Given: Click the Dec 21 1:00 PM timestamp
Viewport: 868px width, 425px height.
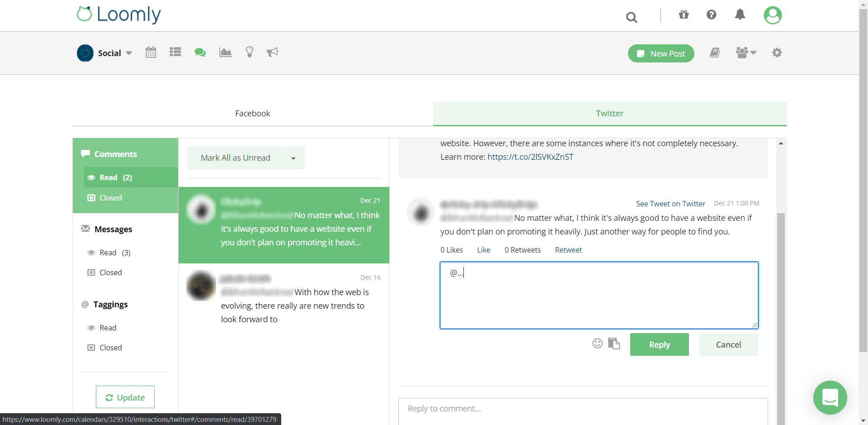Looking at the screenshot, I should (x=736, y=203).
